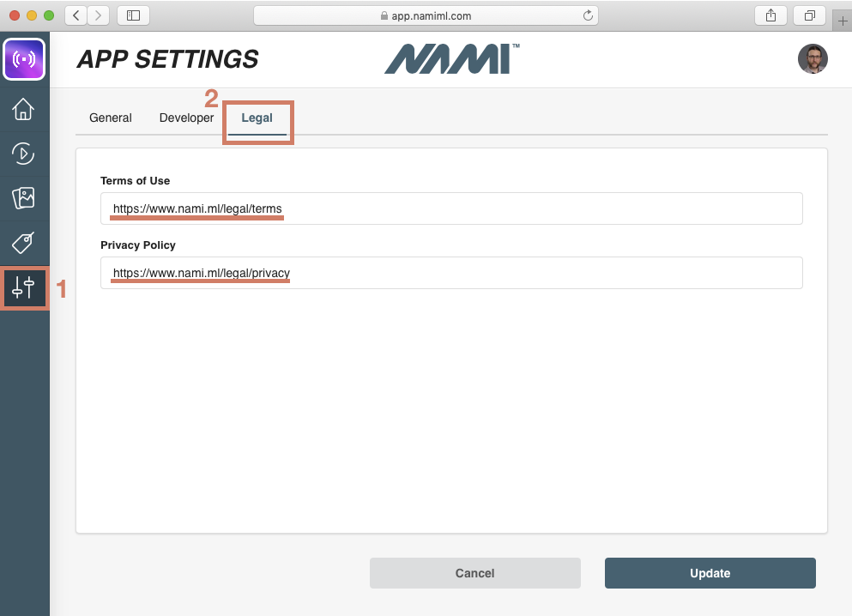Switch to the General tab
The height and width of the screenshot is (616, 852).
(111, 118)
